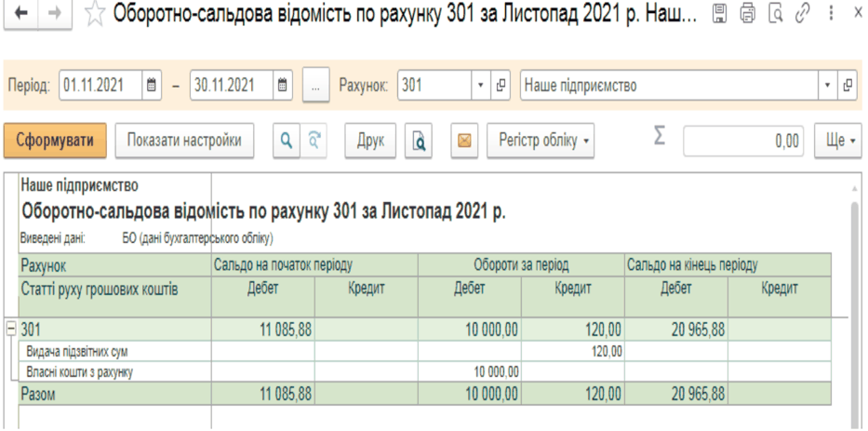
Task: Select row Власні кошти з рахунку
Action: pyautogui.click(x=80, y=371)
